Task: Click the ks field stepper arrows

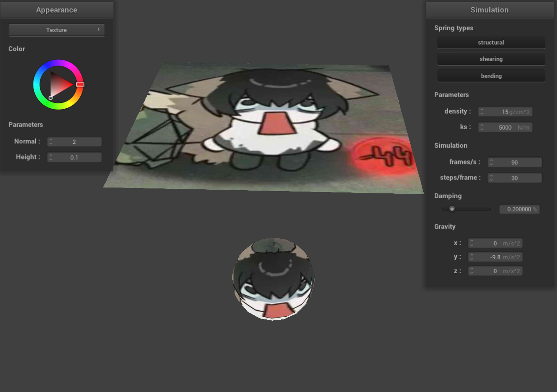Action: tap(482, 127)
